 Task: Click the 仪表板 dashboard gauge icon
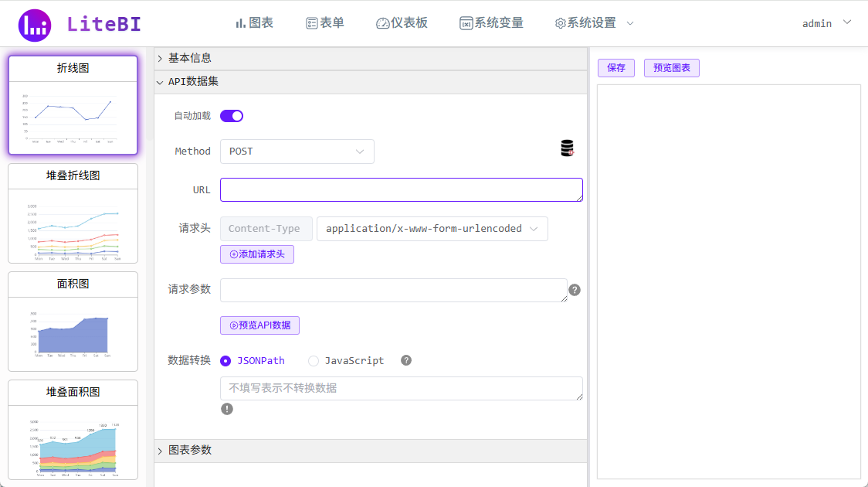click(382, 23)
